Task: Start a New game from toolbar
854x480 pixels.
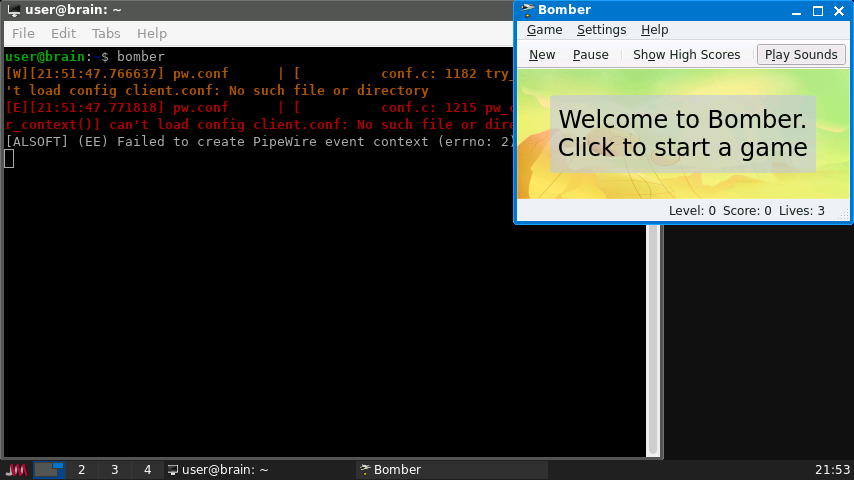Action: [542, 55]
